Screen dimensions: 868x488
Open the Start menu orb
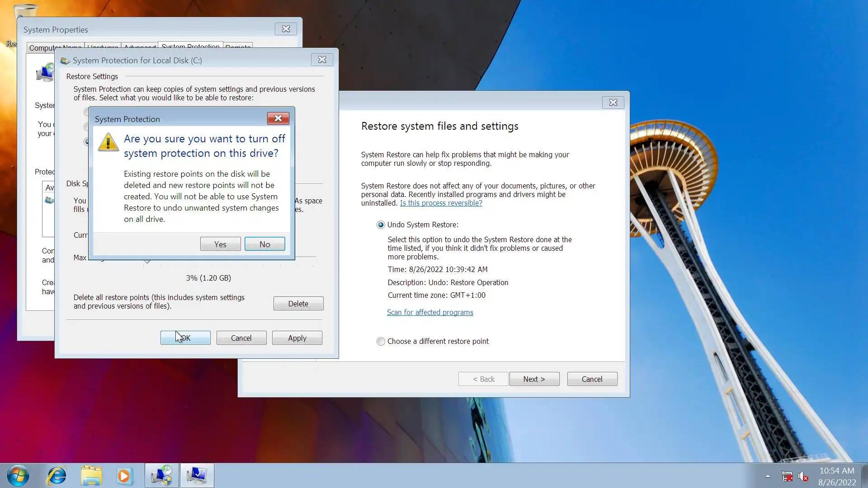coord(18,475)
